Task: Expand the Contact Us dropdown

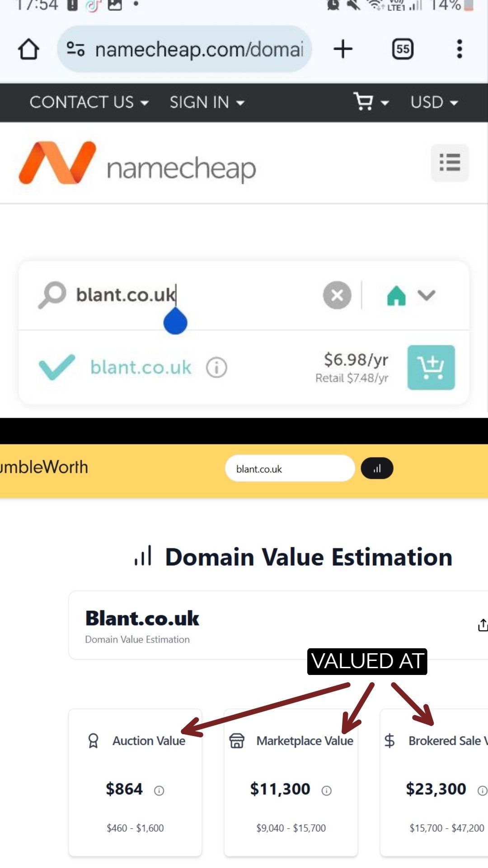Action: coord(89,103)
